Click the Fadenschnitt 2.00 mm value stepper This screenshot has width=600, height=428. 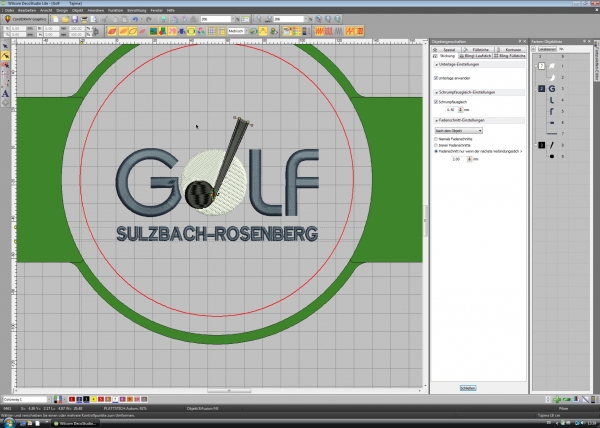[x=470, y=159]
